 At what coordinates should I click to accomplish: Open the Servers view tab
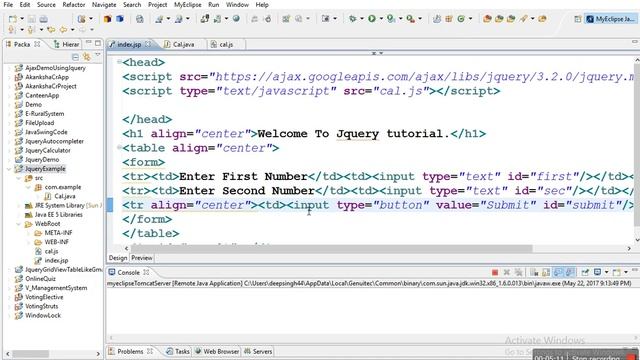click(258, 351)
